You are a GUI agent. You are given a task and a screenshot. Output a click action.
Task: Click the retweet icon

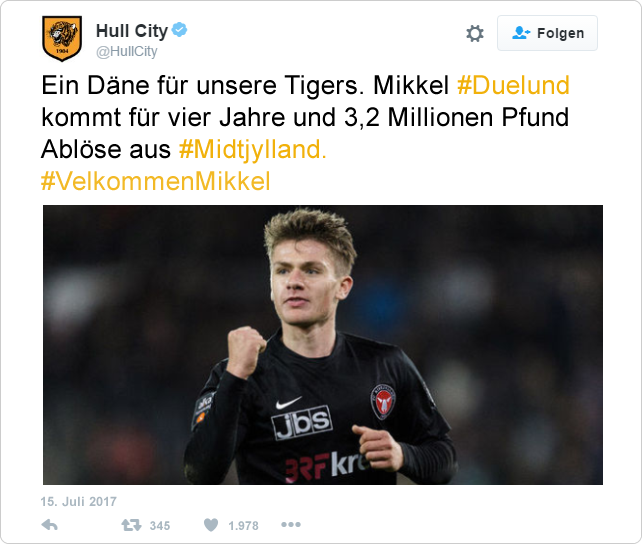pyautogui.click(x=131, y=525)
